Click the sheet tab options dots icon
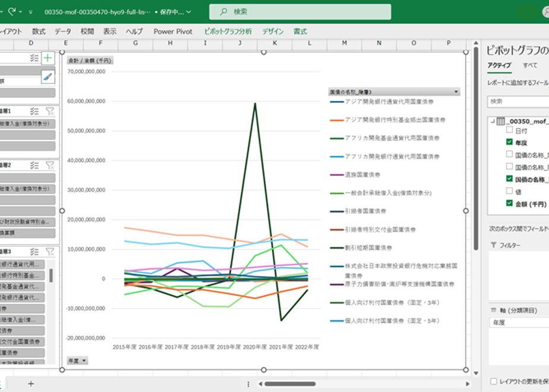Image resolution: width=549 pixels, height=392 pixels. click(248, 384)
